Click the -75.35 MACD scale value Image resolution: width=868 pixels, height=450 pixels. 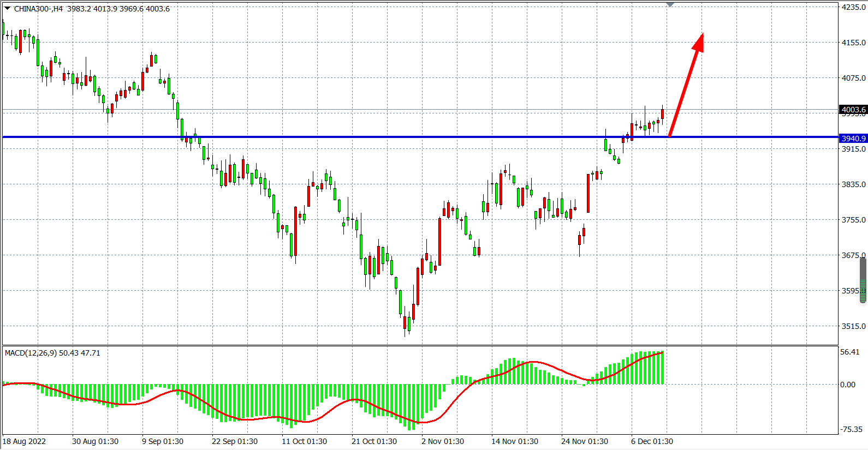(852, 429)
